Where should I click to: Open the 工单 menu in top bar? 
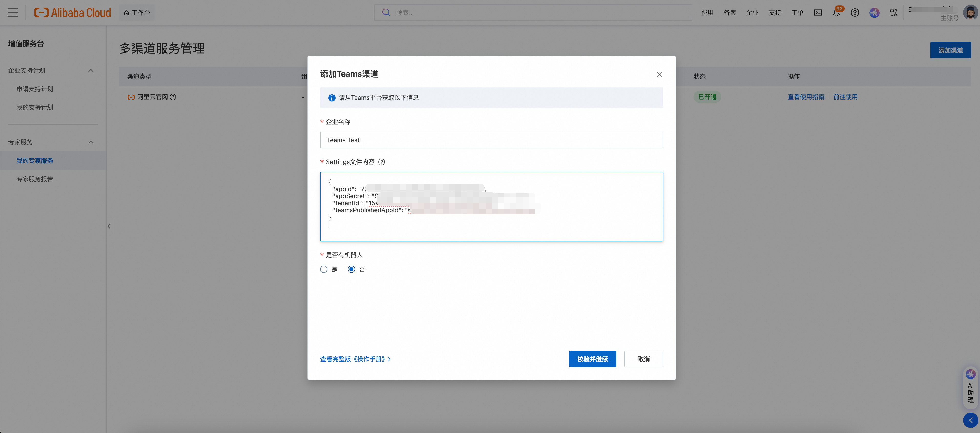point(797,13)
